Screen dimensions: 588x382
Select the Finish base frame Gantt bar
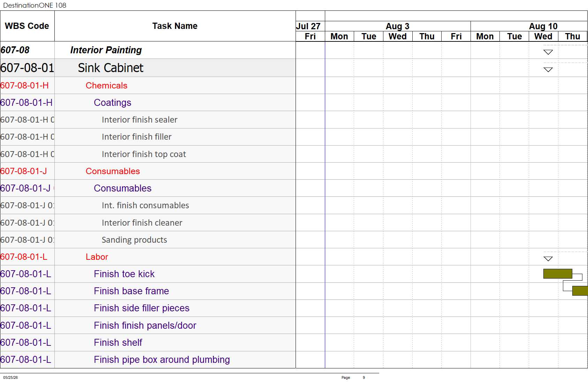pos(580,291)
